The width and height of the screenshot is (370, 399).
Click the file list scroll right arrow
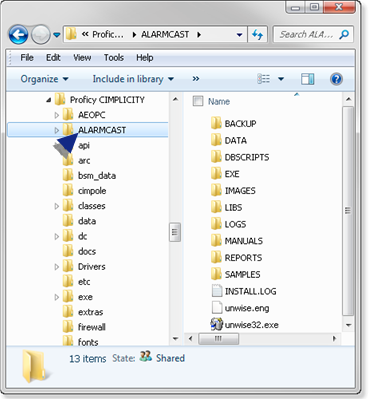tap(334, 339)
